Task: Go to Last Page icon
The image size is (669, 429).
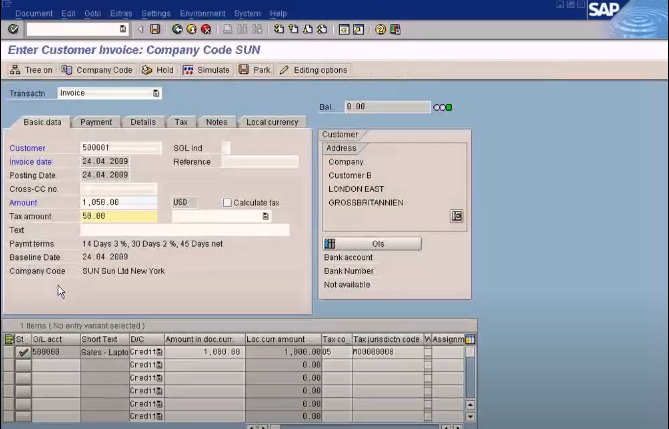Action: (x=322, y=29)
